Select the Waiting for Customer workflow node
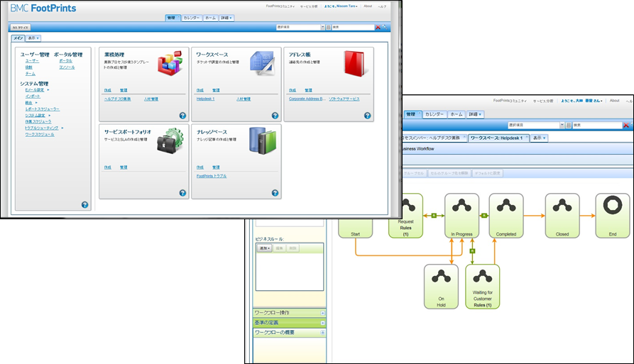This screenshot has height=364, width=634. click(x=482, y=287)
